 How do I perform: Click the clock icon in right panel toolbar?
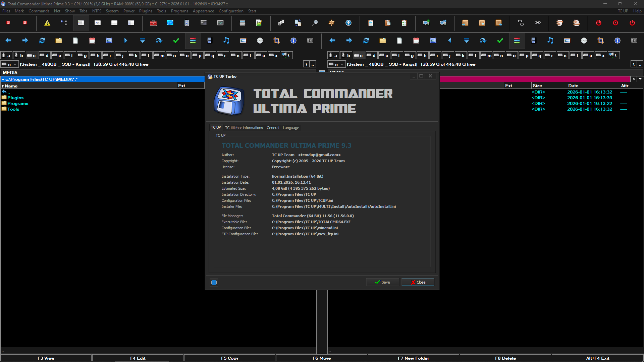pyautogui.click(x=584, y=41)
